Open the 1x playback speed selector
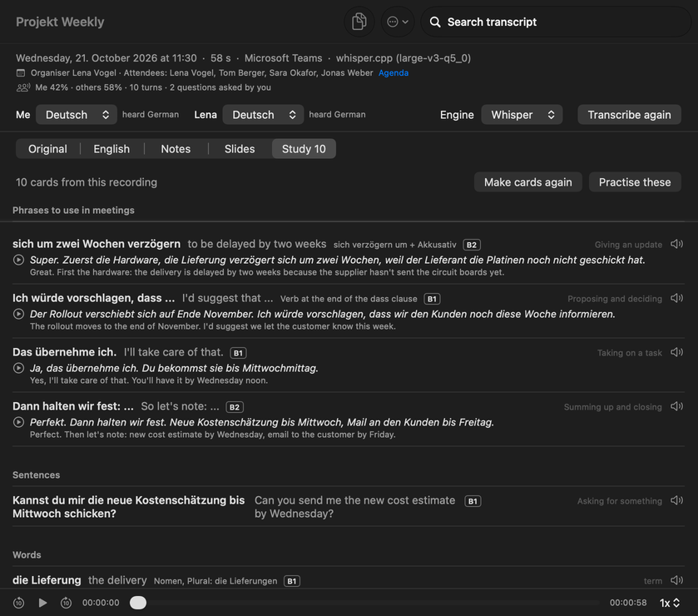Image resolution: width=698 pixels, height=616 pixels. tap(670, 603)
